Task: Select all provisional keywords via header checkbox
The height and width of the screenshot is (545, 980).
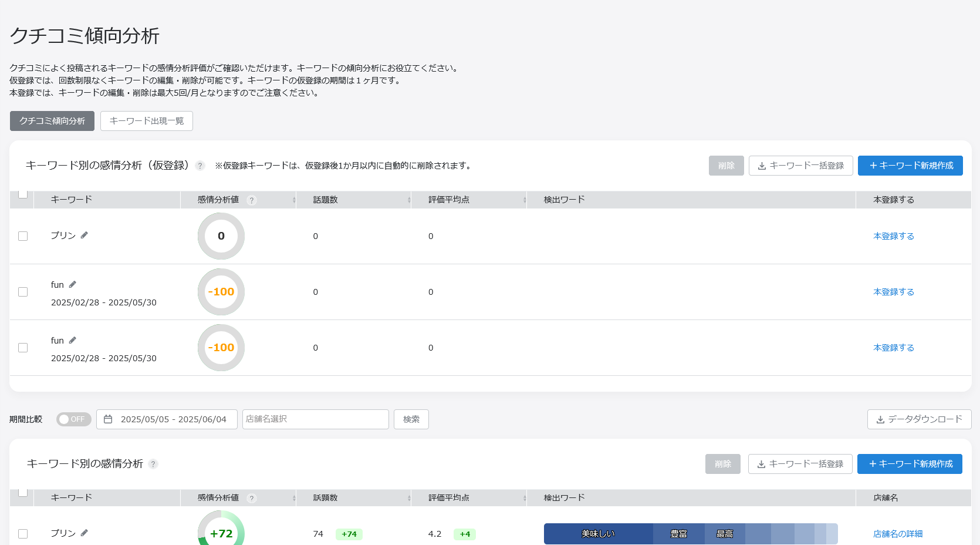Action: (x=23, y=194)
